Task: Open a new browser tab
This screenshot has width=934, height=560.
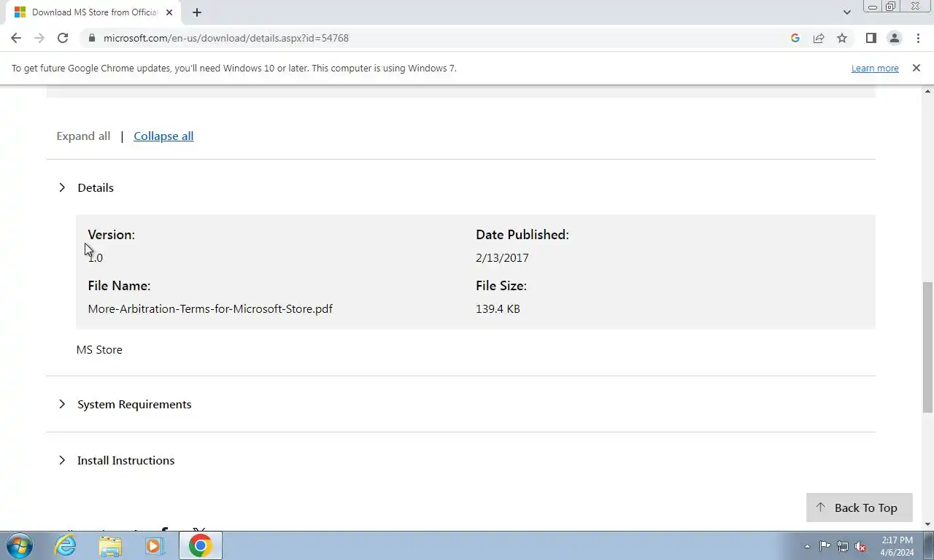Action: tap(197, 12)
